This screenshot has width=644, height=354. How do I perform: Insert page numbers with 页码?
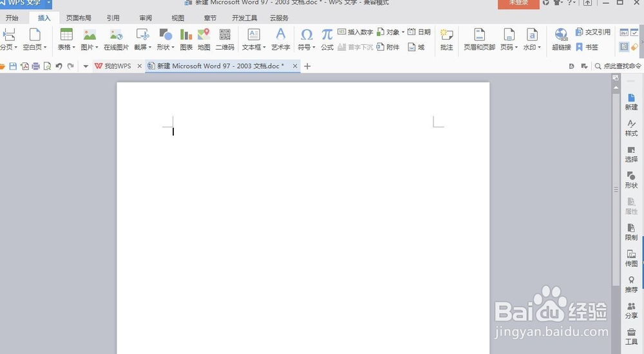point(509,35)
